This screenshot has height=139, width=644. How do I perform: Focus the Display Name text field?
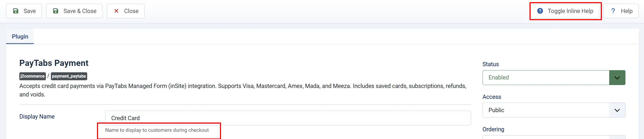point(288,118)
